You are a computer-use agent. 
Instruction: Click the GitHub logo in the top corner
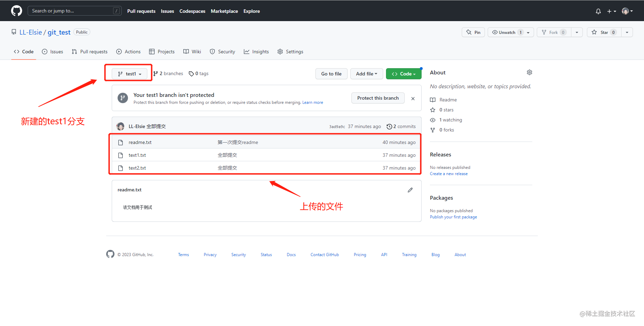(x=16, y=11)
